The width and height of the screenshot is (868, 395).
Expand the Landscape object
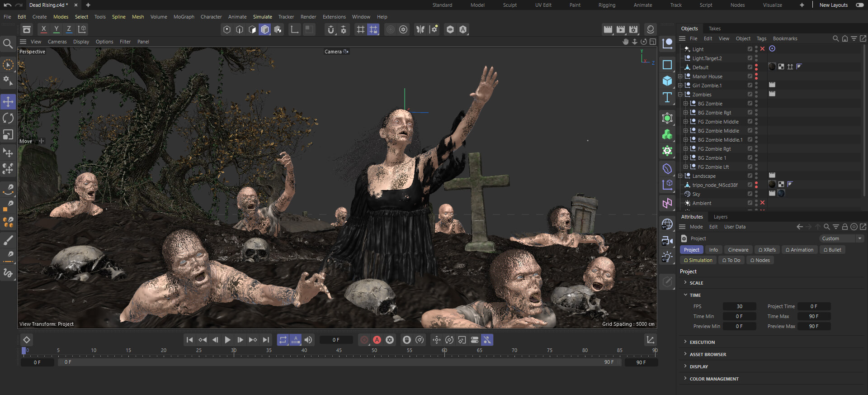click(x=680, y=176)
